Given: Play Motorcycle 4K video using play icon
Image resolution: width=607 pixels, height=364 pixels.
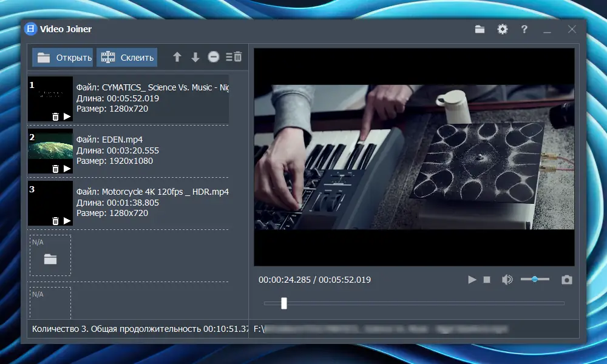Looking at the screenshot, I should pyautogui.click(x=67, y=221).
